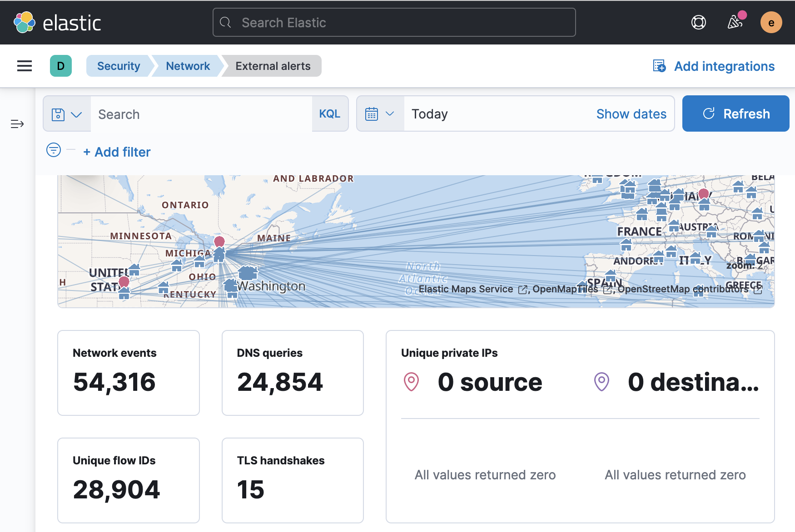The width and height of the screenshot is (795, 532).
Task: Click the TLS handshakes value 15
Action: (x=250, y=489)
